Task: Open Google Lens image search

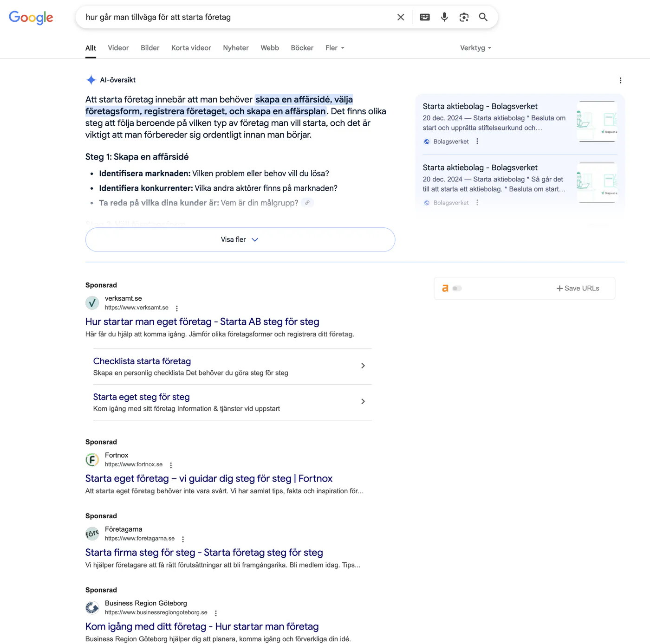Action: tap(464, 17)
